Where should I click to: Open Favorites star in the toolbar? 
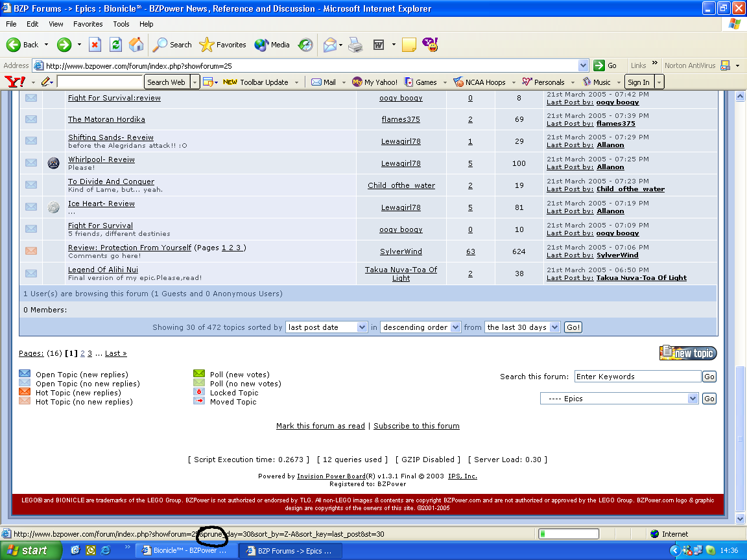point(222,45)
